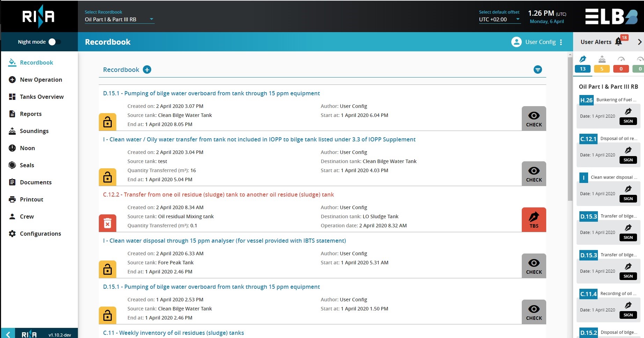Click the main recordbook list vertical scrollbar
The image size is (644, 338).
pyautogui.click(x=570, y=140)
